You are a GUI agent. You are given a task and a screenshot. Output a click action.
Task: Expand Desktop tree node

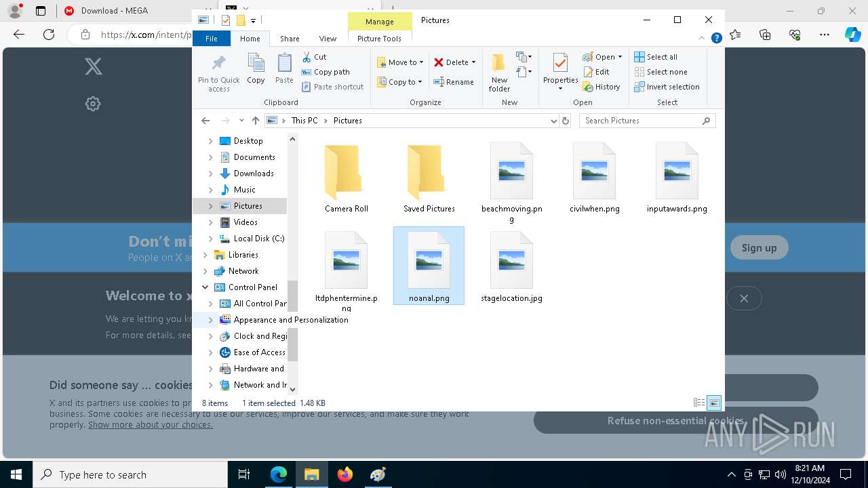point(210,141)
